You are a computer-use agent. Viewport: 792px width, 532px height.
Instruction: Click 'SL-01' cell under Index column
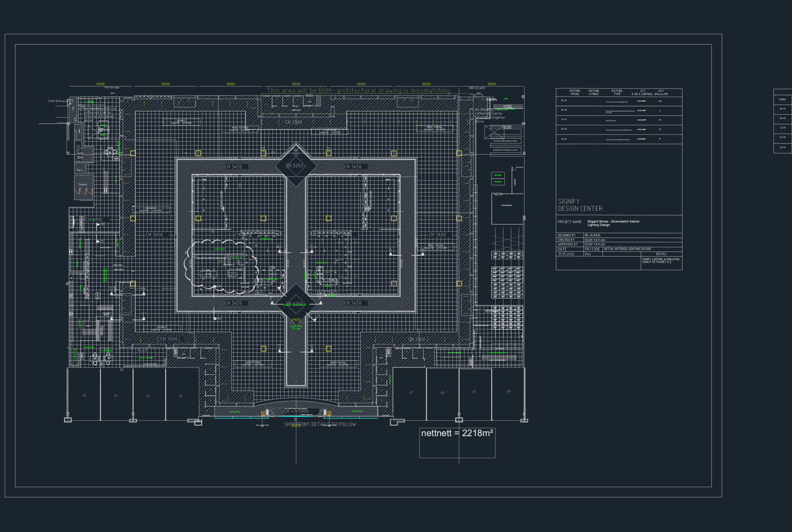[782, 148]
